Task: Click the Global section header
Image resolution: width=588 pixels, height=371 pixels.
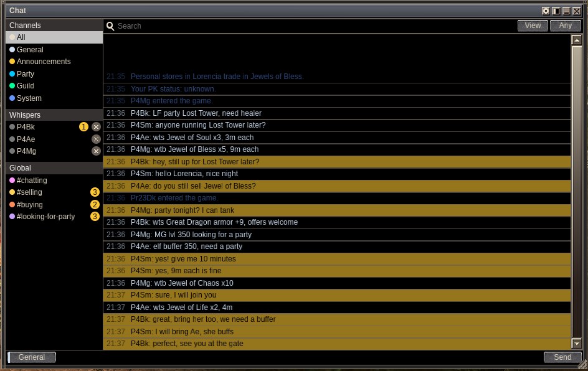Action: 54,168
